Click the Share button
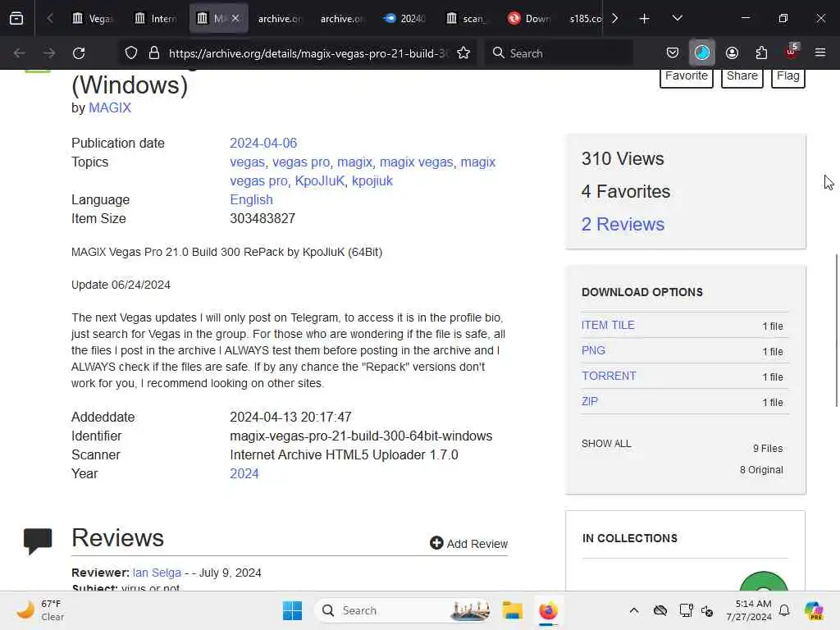 (x=742, y=76)
